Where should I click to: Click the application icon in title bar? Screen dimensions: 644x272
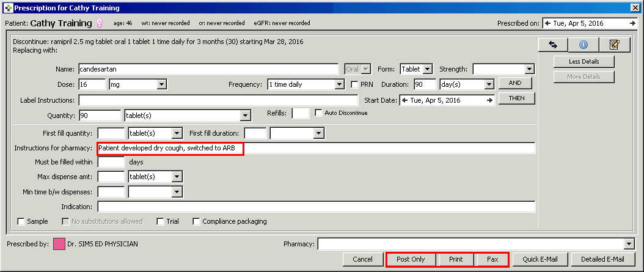tap(7, 8)
